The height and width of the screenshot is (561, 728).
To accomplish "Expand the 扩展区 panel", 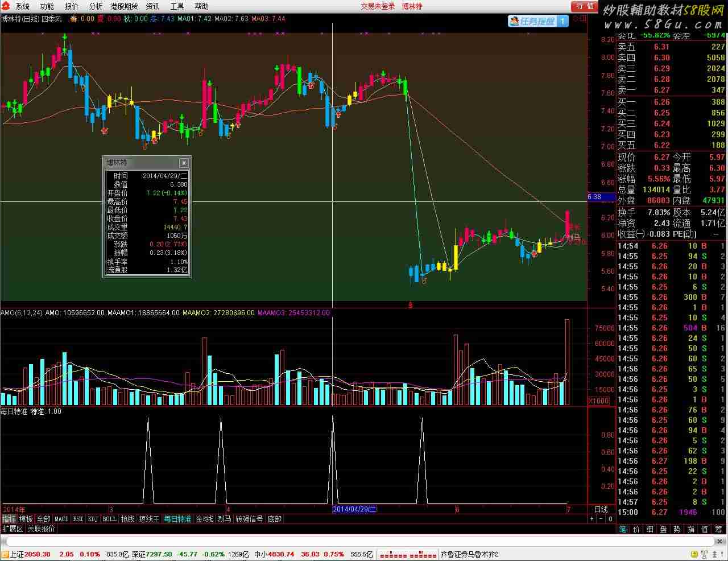I will point(13,529).
